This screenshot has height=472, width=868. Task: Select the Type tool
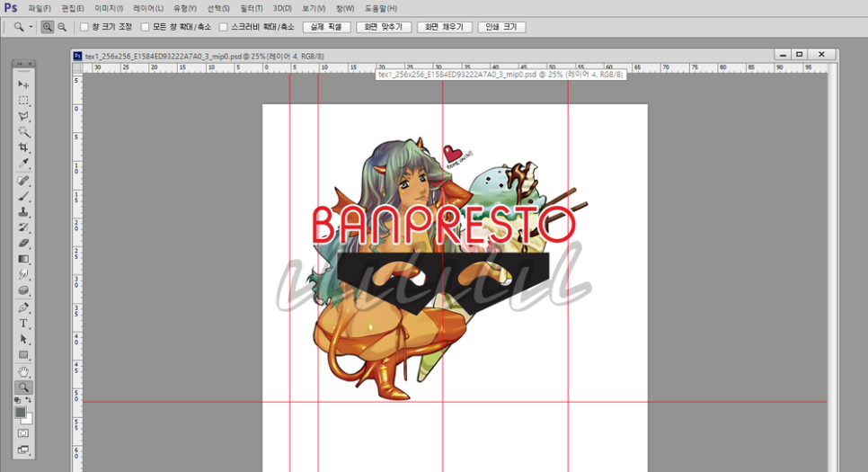tap(23, 323)
